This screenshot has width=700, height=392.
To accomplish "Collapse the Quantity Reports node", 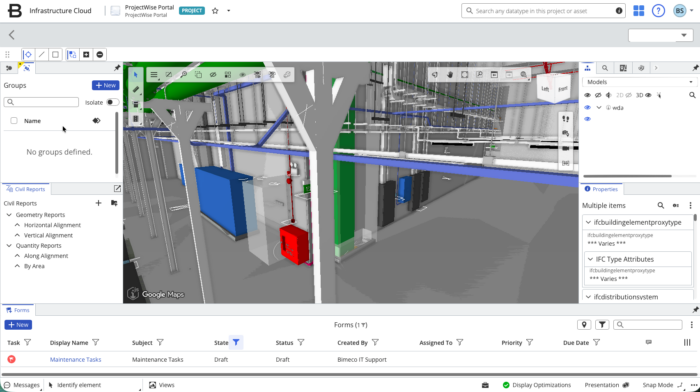I will pos(9,246).
